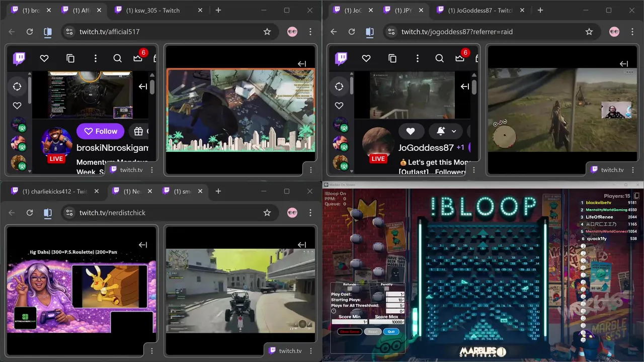View site info icon for twitch.tv/nerdistchick
The width and height of the screenshot is (644, 362).
[x=69, y=213]
